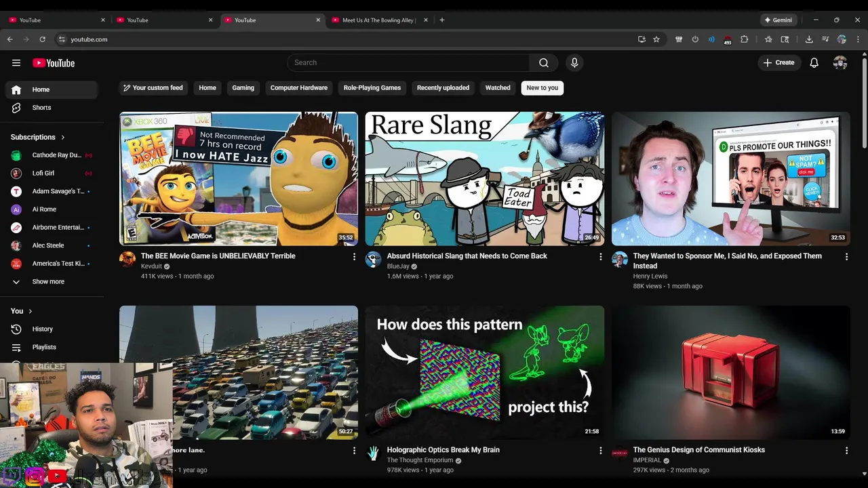868x488 pixels.
Task: Click title Absurd Historical Slang that Needs to Come Back
Action: tap(467, 256)
